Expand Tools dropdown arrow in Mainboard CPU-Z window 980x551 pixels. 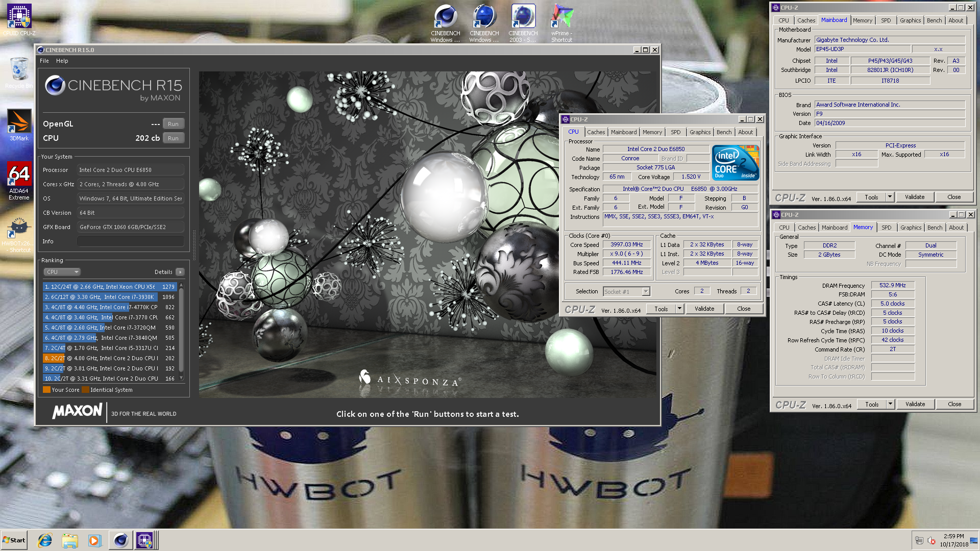[x=890, y=197]
